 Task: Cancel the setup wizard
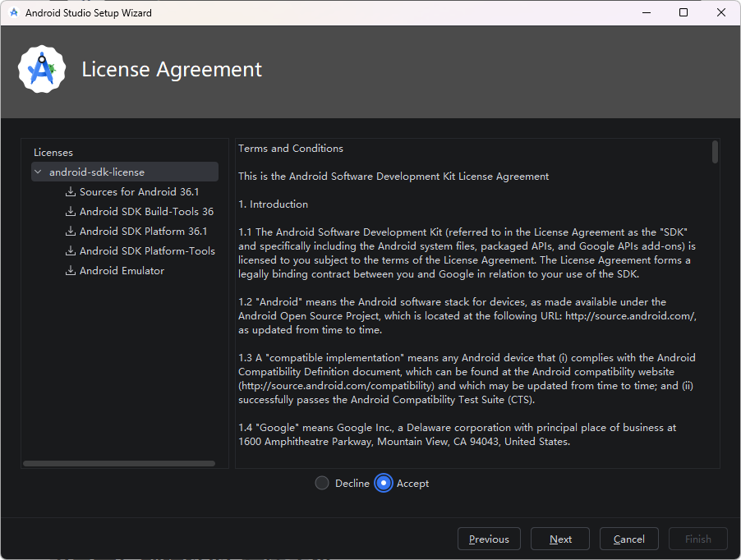pos(629,539)
